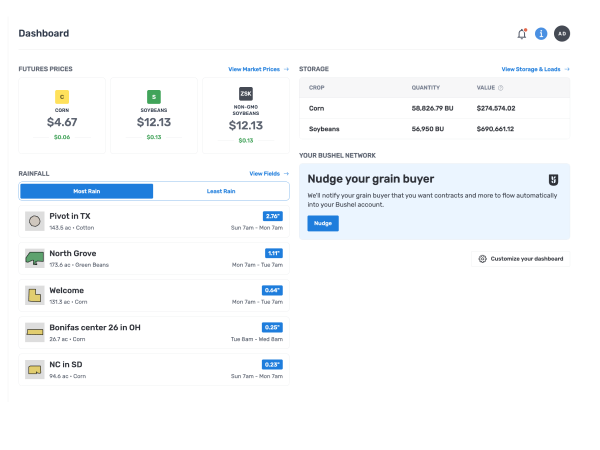This screenshot has width=600, height=450.
Task: Click the arrow next to View Market Prices
Action: point(286,69)
